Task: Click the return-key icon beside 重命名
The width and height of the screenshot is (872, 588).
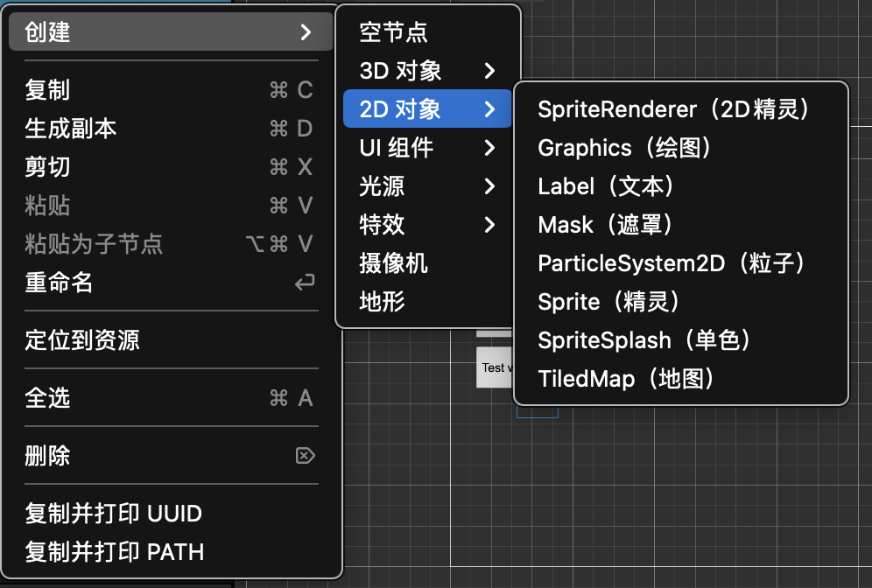Action: click(305, 283)
